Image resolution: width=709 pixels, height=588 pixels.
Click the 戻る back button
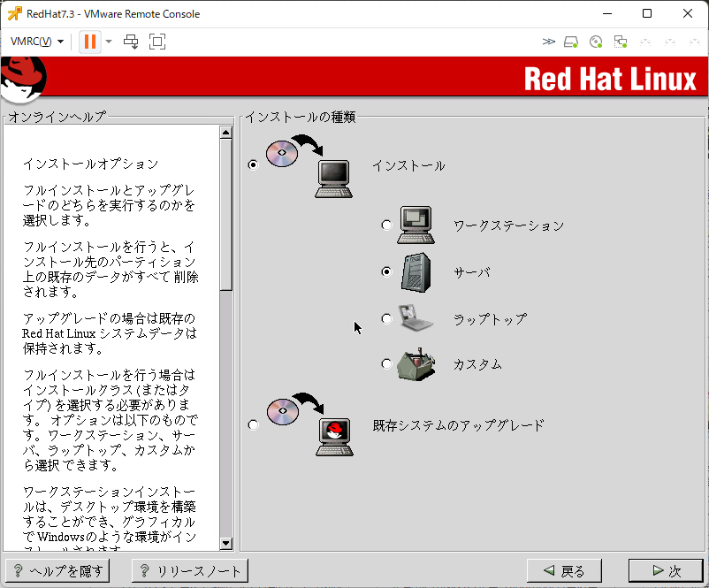pyautogui.click(x=564, y=571)
